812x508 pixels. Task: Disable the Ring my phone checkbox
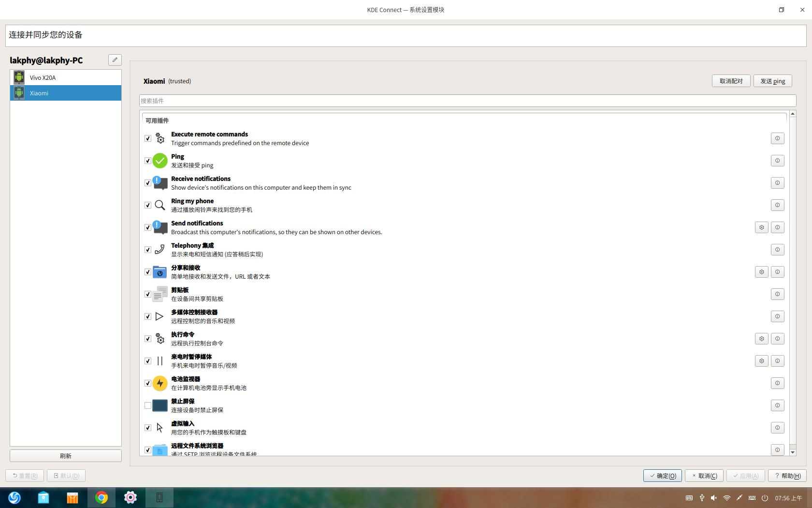coord(148,205)
